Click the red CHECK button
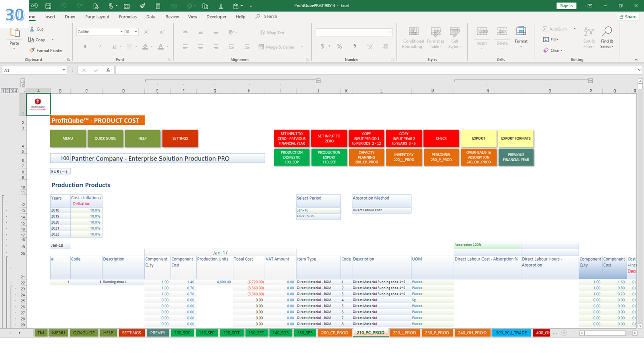This screenshot has height=362, width=644. [x=441, y=138]
